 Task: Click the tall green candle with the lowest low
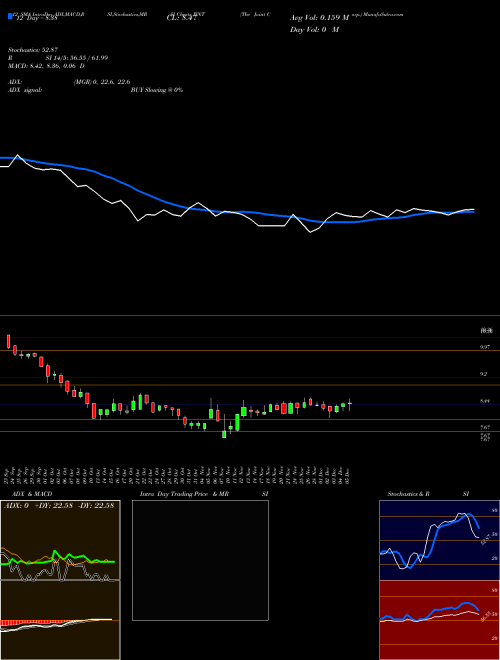224,434
